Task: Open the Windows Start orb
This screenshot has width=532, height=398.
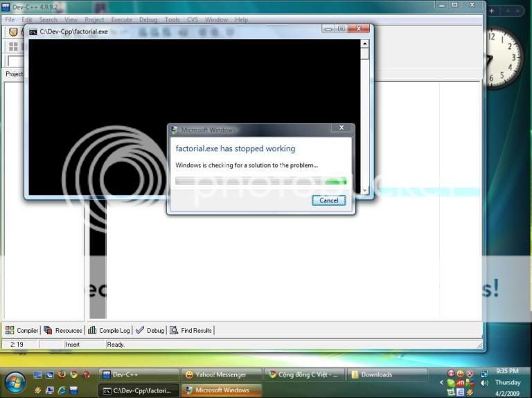Action: tap(15, 382)
